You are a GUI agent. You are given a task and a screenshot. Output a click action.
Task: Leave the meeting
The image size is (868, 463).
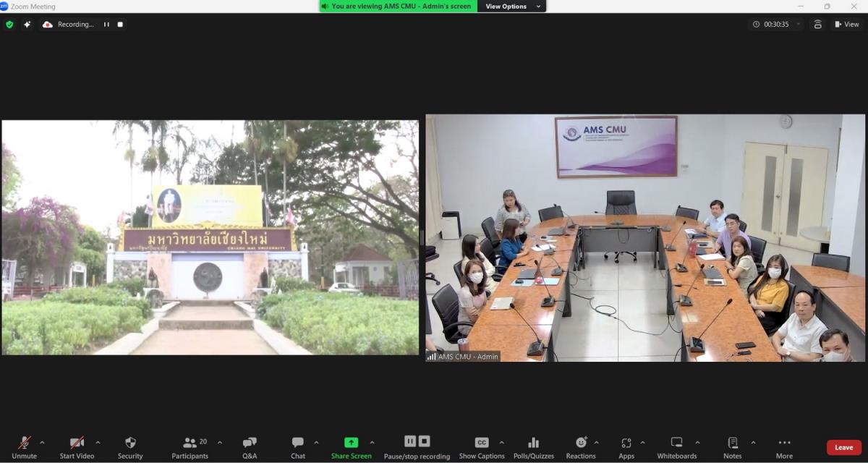click(x=843, y=447)
